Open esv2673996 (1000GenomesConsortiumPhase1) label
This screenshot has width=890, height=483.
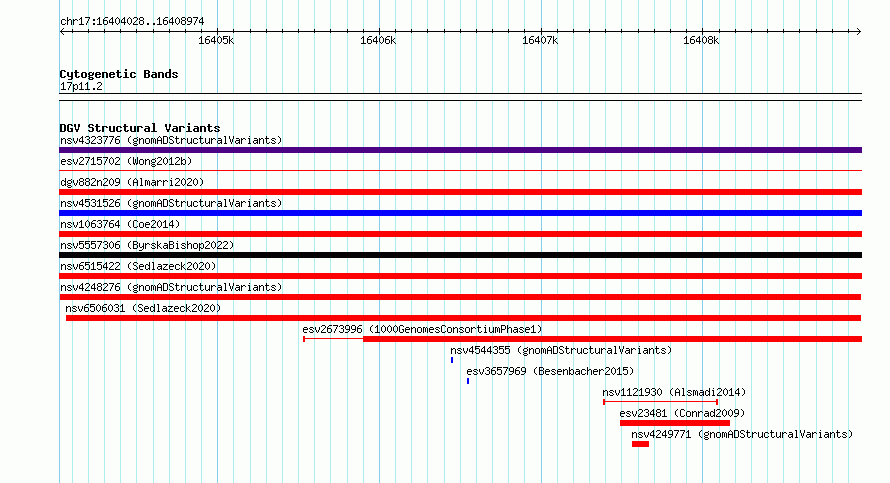422,329
